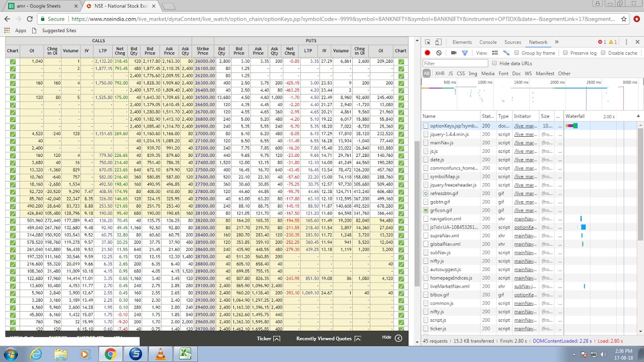Viewport: 644px width, 362px height.
Task: Click the show overview waterfall view icon
Action: click(506, 53)
